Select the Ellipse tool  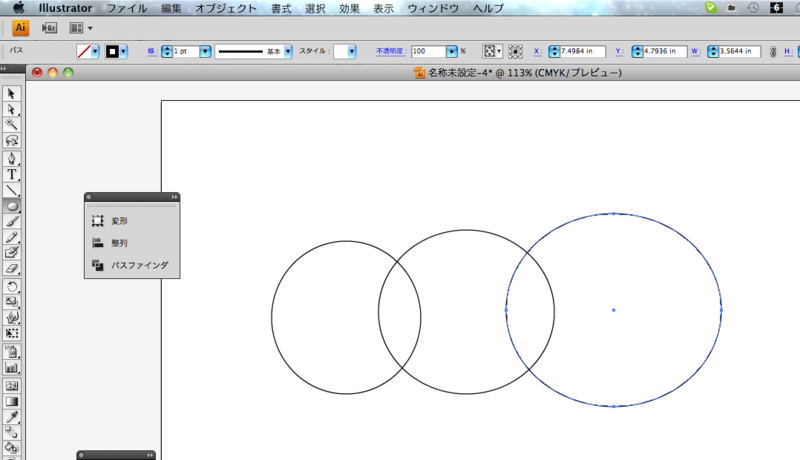pos(12,206)
